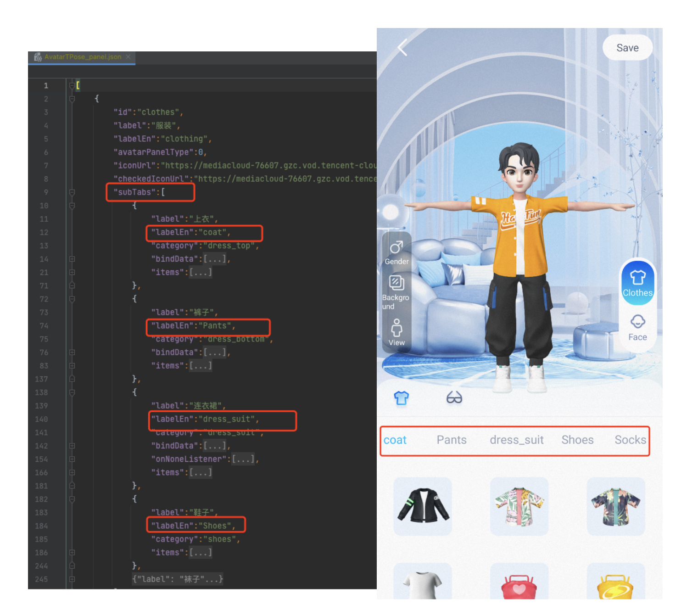Click the "labelEn":"clothing" code line
Image resolution: width=681 pixels, height=616 pixels.
point(162,139)
